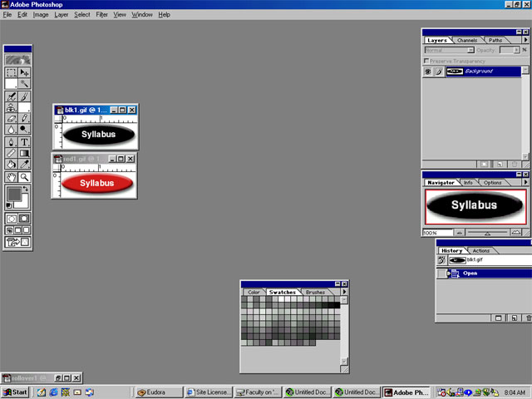The height and width of the screenshot is (399, 532).
Task: Click the trash icon in Layers panel
Action: pyautogui.click(x=515, y=164)
